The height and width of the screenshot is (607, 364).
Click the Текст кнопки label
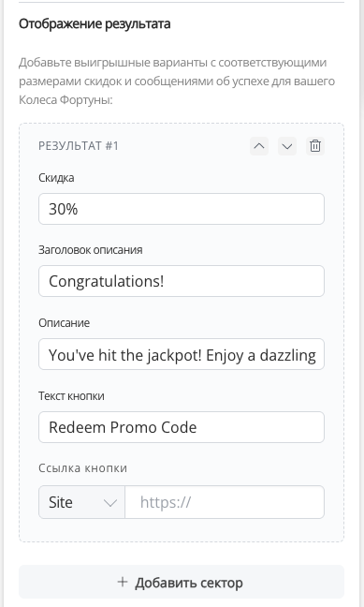71,395
